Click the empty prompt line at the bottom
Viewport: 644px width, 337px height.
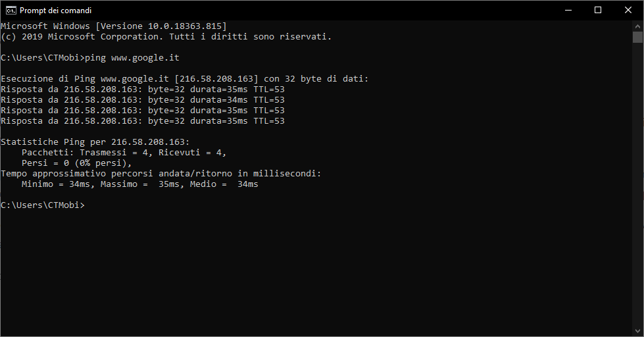click(43, 205)
